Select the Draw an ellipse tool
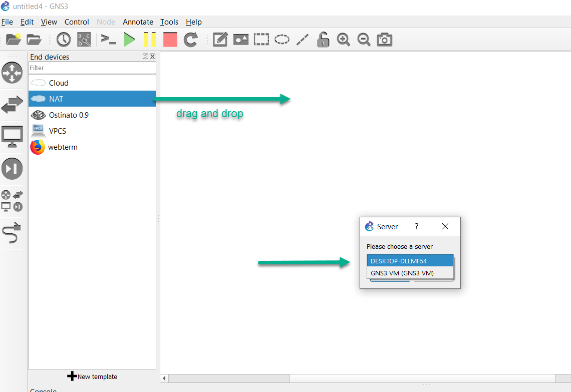 [282, 40]
